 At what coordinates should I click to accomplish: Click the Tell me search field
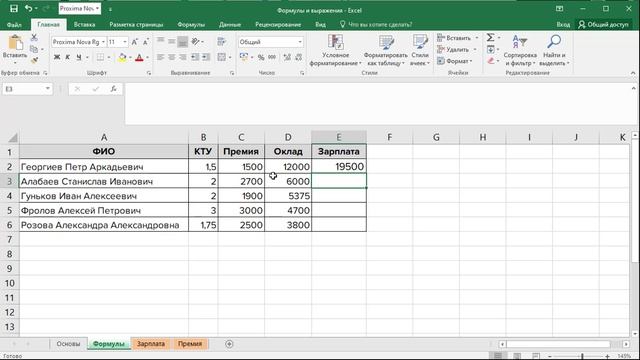pos(376,24)
